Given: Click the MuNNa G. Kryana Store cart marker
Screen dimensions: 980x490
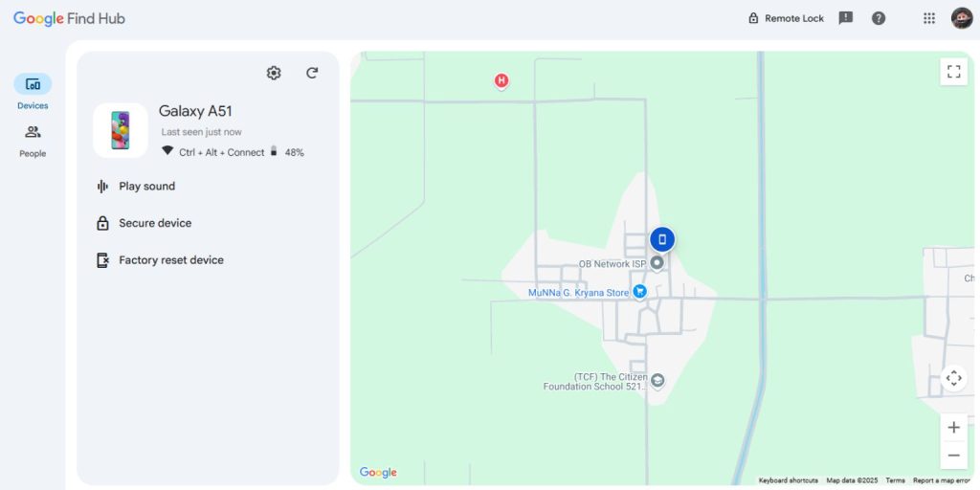Looking at the screenshot, I should tap(638, 291).
